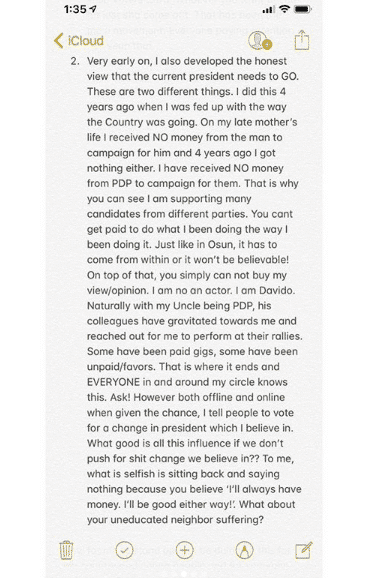379x578 pixels.
Task: Tap the list number "2."
Action: coord(75,61)
